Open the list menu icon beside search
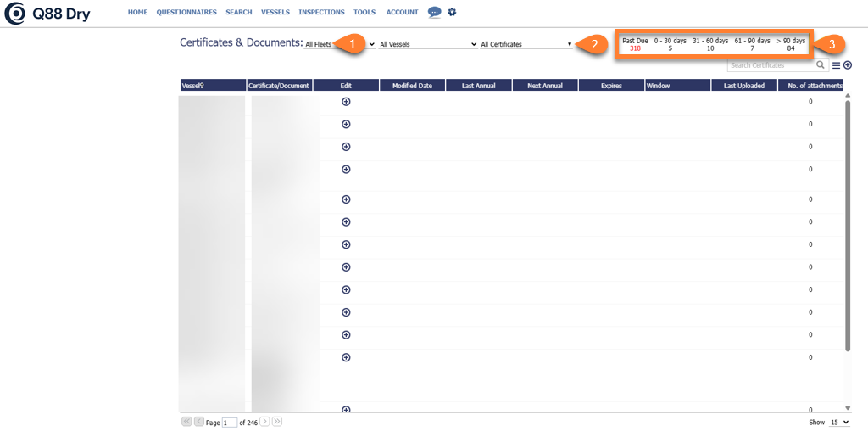 click(x=836, y=65)
